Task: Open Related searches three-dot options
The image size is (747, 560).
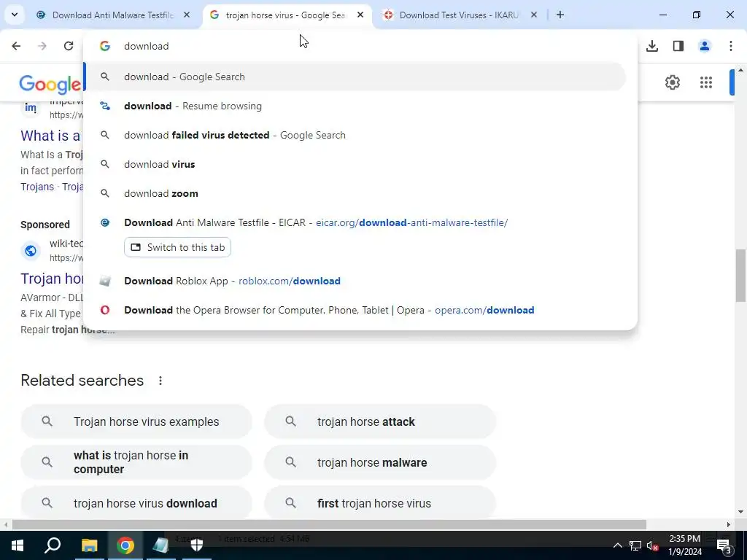Action: pos(160,381)
